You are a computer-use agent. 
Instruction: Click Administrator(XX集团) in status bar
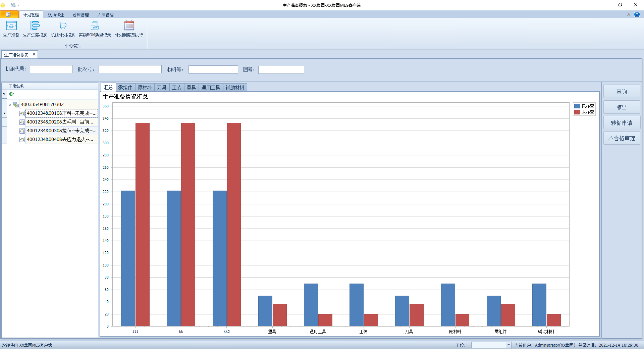tap(555, 345)
